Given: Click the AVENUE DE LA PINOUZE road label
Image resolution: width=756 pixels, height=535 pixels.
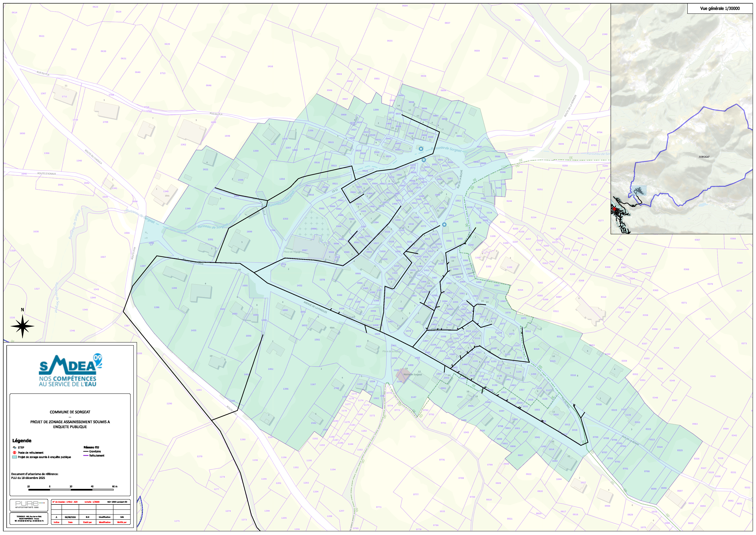Looking at the screenshot, I should click(x=315, y=307).
